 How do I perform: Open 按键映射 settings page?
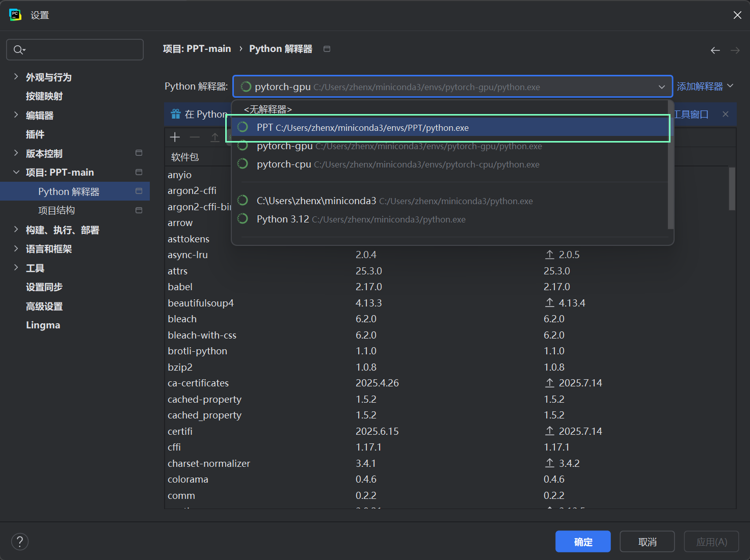(x=44, y=96)
